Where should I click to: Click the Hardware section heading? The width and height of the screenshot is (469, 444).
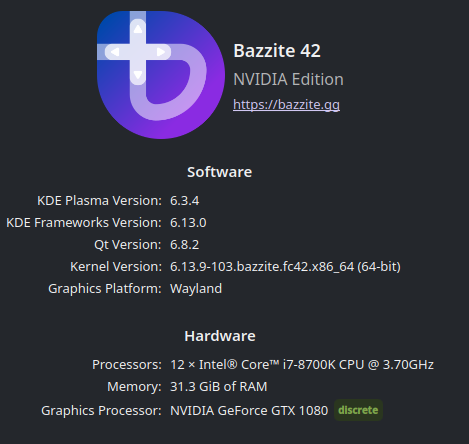click(220, 336)
